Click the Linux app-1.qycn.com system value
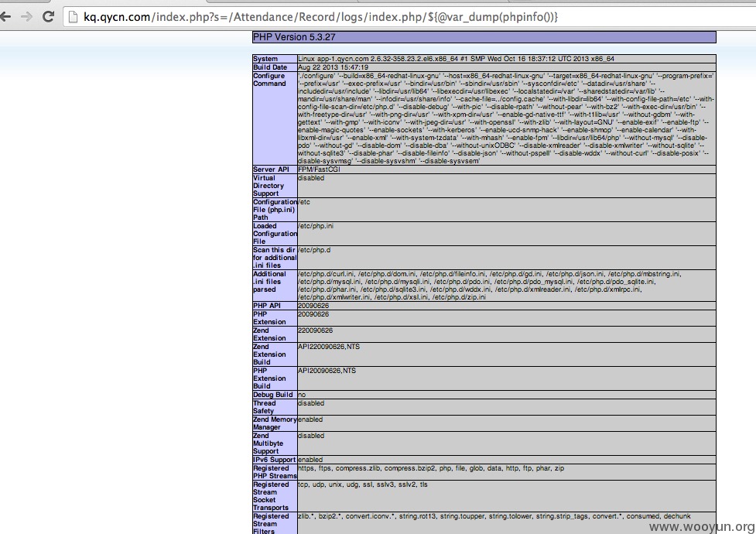 [x=456, y=59]
